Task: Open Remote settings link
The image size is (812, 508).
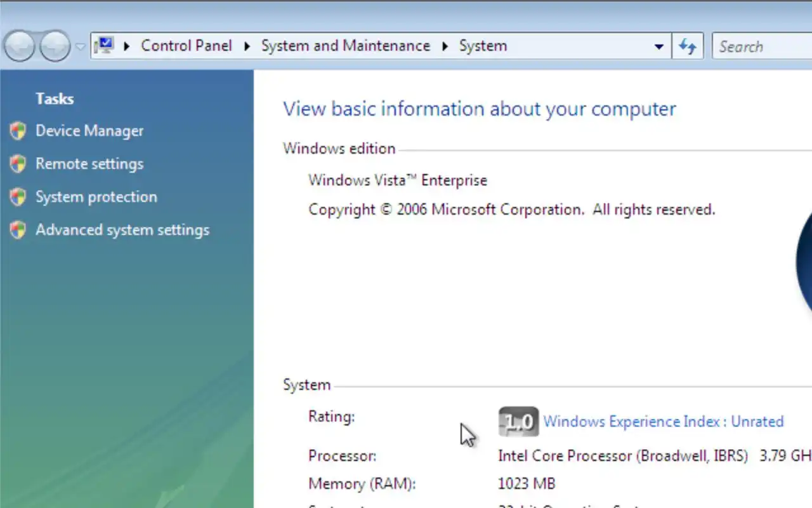Action: (x=89, y=164)
